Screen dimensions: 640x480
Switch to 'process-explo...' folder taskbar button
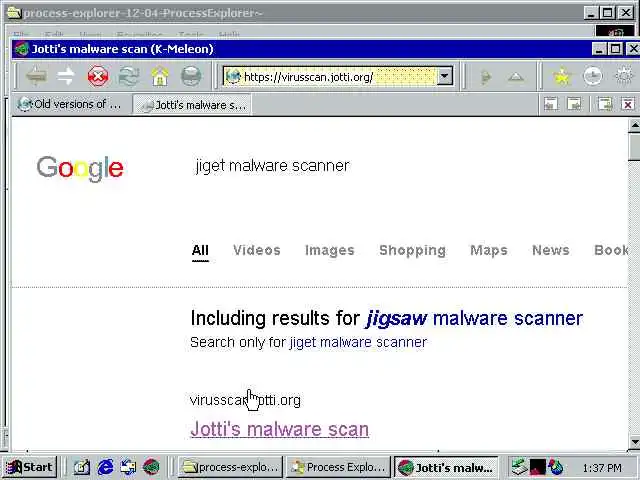[230, 467]
